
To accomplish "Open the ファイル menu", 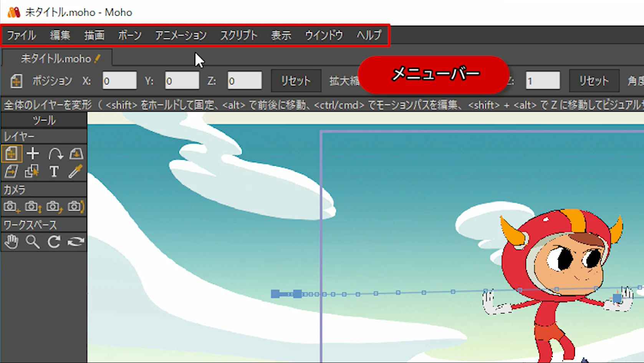I will point(22,35).
